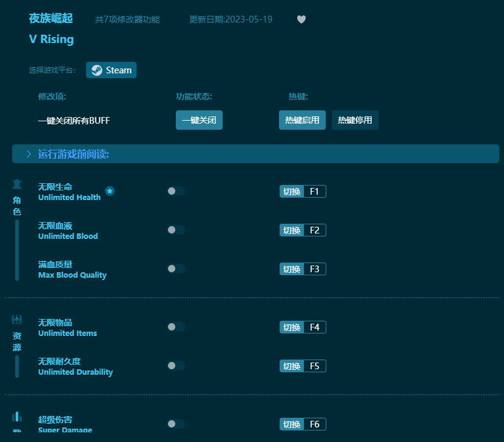Viewport: 504px width, 442px height.
Task: Click the star badge beside Unlimited Health
Action: coord(110,191)
